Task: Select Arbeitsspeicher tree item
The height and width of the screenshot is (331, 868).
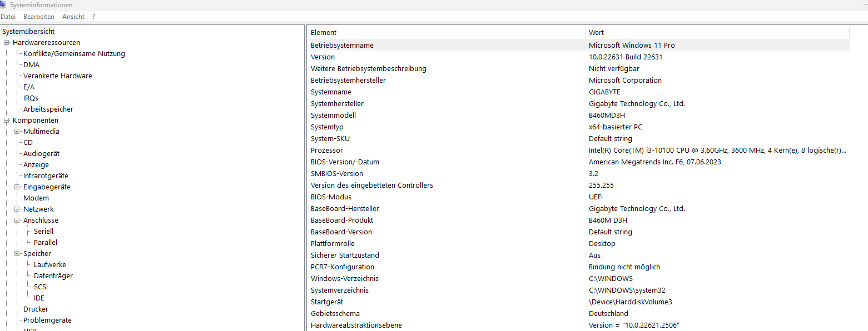Action: click(48, 109)
